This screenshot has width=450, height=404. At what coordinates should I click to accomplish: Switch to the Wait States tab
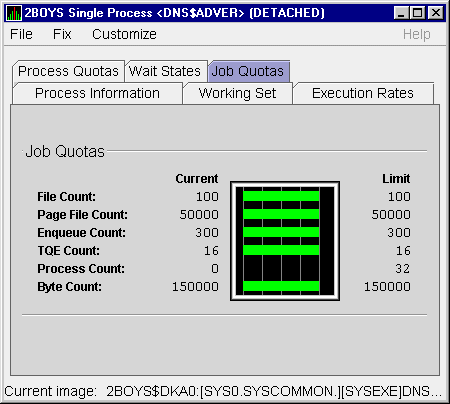[x=166, y=71]
